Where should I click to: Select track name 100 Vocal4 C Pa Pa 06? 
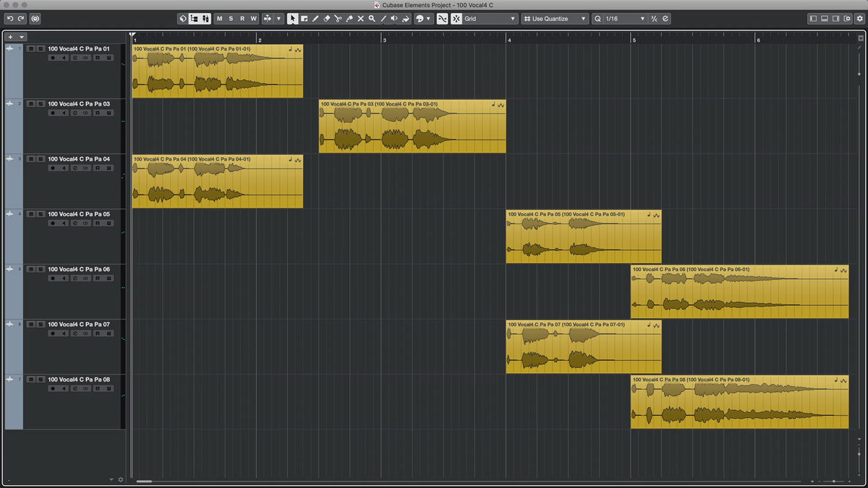[x=79, y=269]
